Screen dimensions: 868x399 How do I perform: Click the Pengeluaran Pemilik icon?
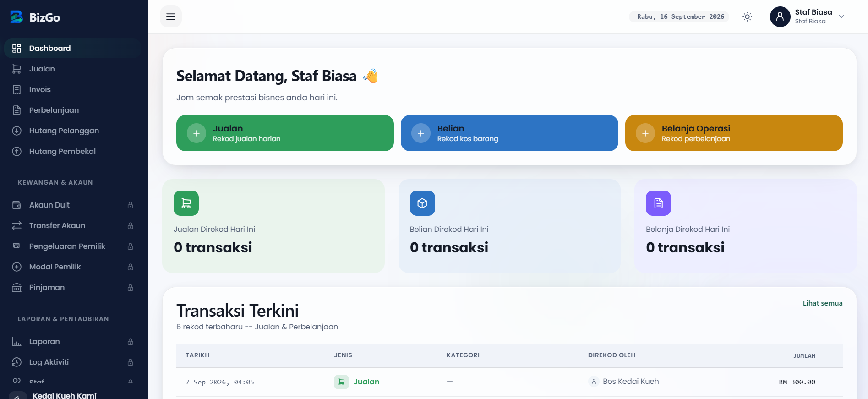coord(17,246)
